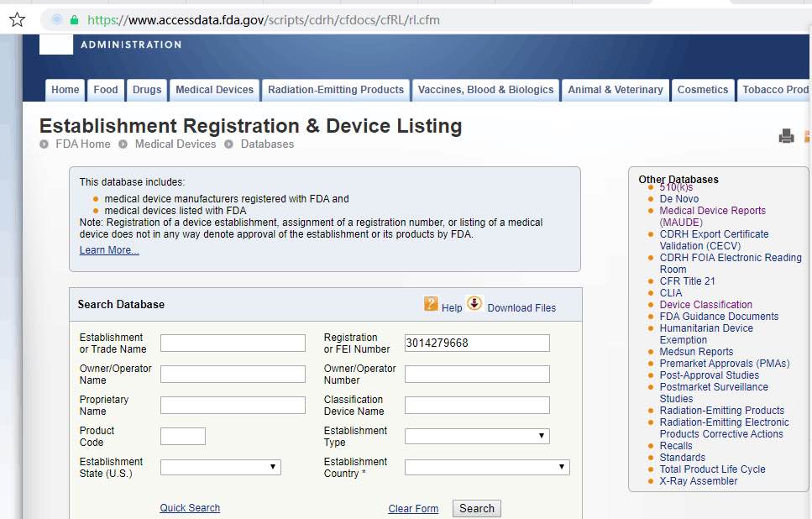Viewport: 812px width, 519px height.
Task: Focus the Establishment or Trade Name field
Action: pyautogui.click(x=233, y=343)
